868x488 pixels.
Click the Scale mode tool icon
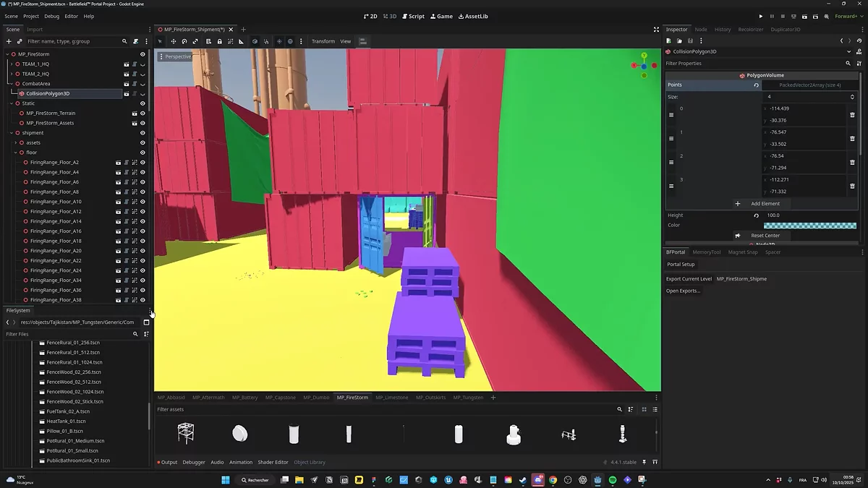[195, 41]
